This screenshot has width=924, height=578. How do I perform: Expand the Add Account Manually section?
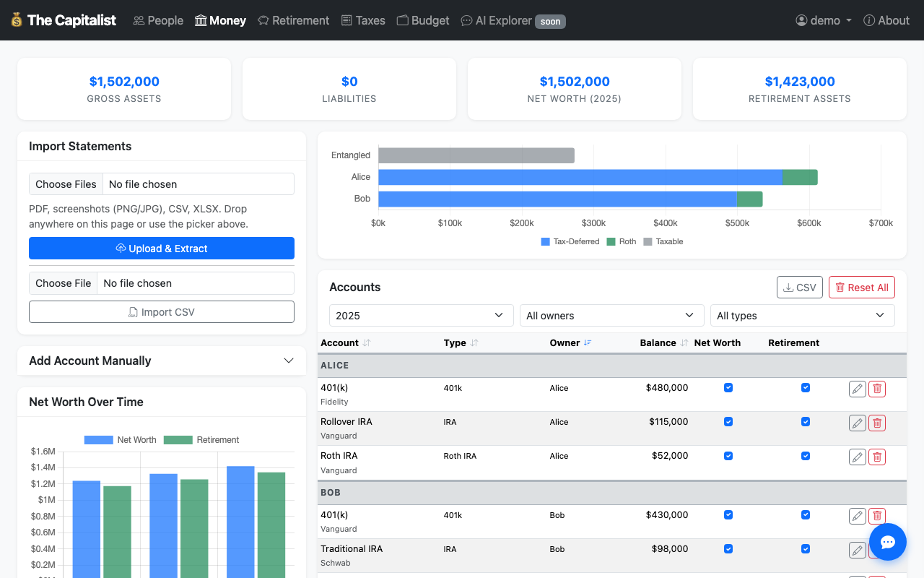pos(162,361)
